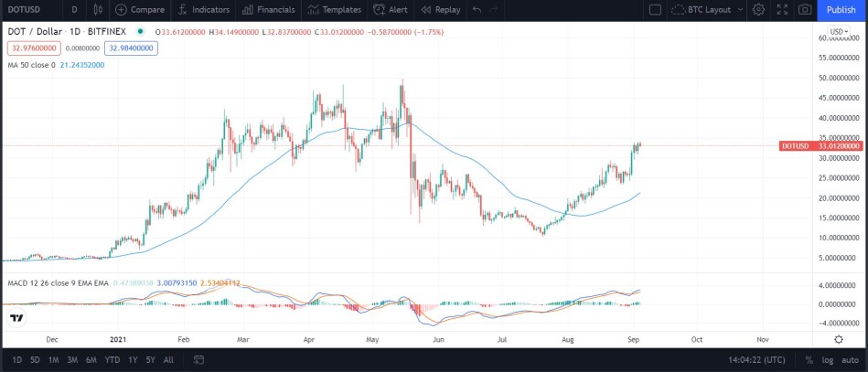Click the Alert button

click(x=391, y=9)
